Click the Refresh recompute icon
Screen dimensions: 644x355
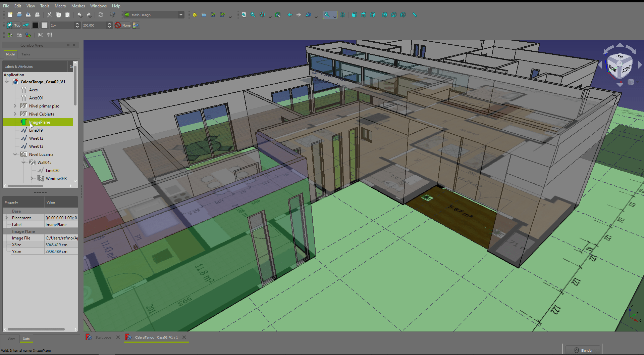(x=101, y=15)
